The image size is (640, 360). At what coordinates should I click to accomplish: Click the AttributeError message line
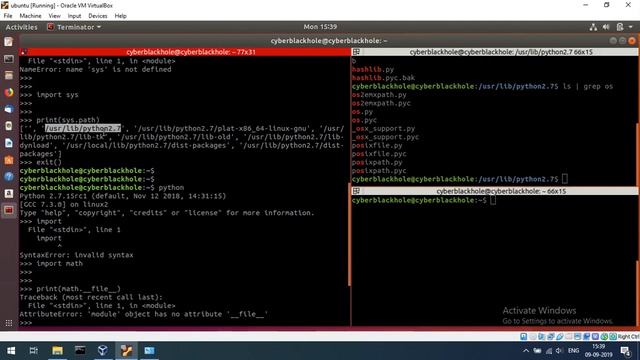(144, 314)
